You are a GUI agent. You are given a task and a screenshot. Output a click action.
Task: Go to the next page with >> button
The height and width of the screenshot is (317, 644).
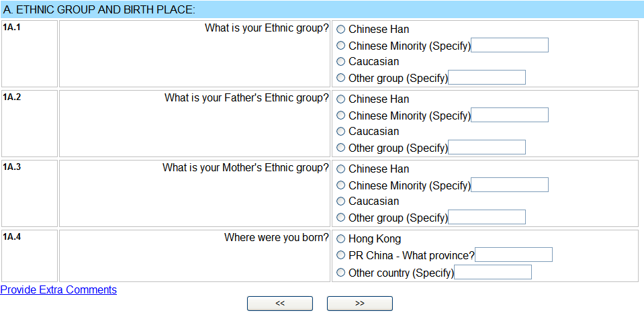click(x=359, y=304)
